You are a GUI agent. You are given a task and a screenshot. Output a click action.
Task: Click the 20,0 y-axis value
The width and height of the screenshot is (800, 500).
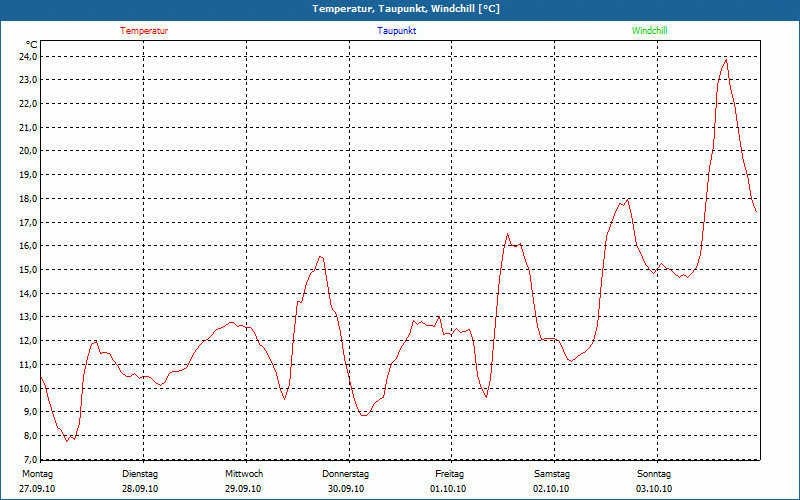(28, 151)
